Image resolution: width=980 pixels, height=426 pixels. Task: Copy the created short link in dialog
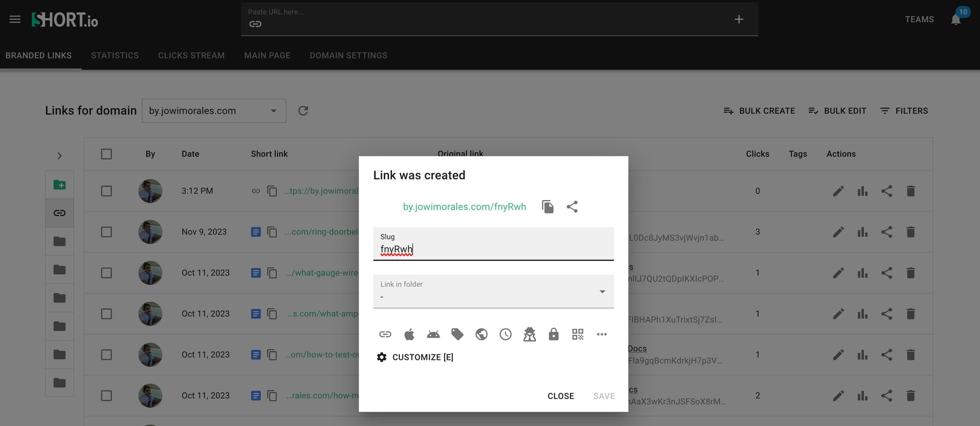click(x=548, y=207)
